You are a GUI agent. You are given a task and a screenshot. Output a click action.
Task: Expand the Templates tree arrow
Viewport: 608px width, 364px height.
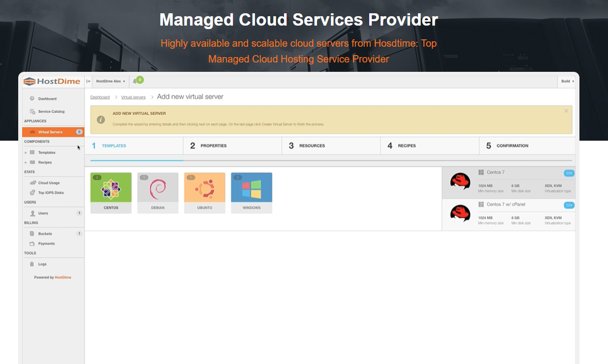click(26, 153)
